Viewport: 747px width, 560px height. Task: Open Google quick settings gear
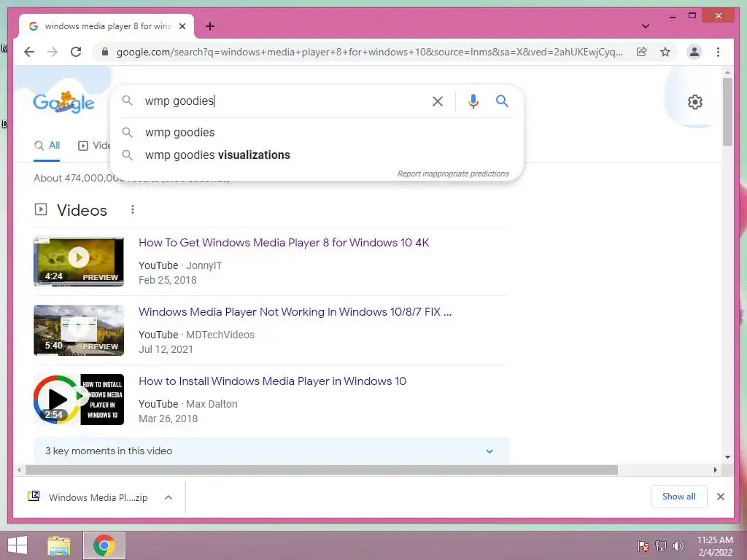[x=695, y=102]
